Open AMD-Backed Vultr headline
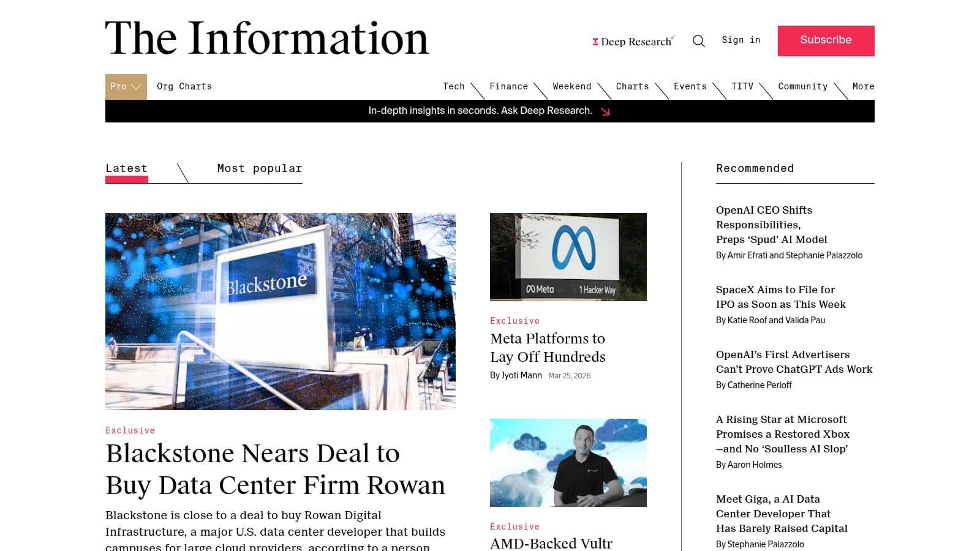 pyautogui.click(x=551, y=543)
